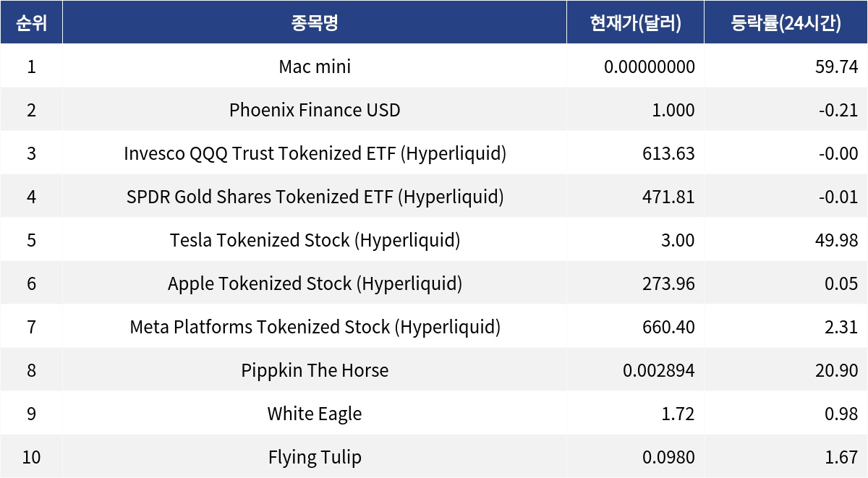868x478 pixels.
Task: Open Pippkin The Horse entry
Action: 315,370
